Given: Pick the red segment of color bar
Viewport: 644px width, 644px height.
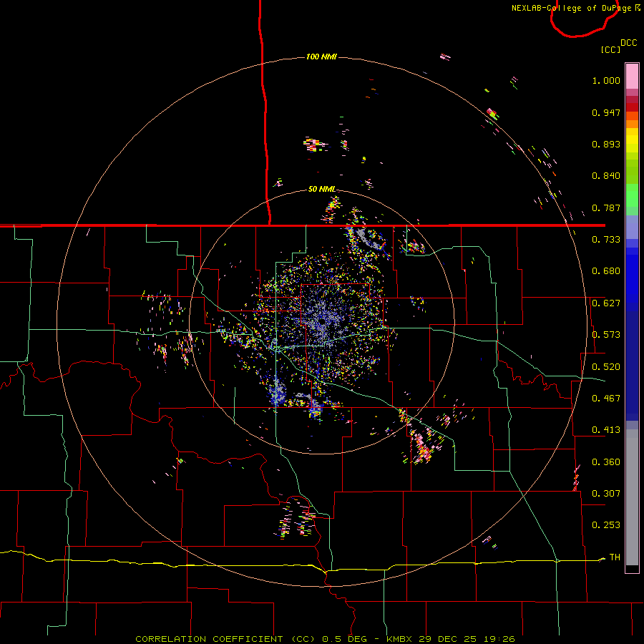Looking at the screenshot, I should coord(632,107).
